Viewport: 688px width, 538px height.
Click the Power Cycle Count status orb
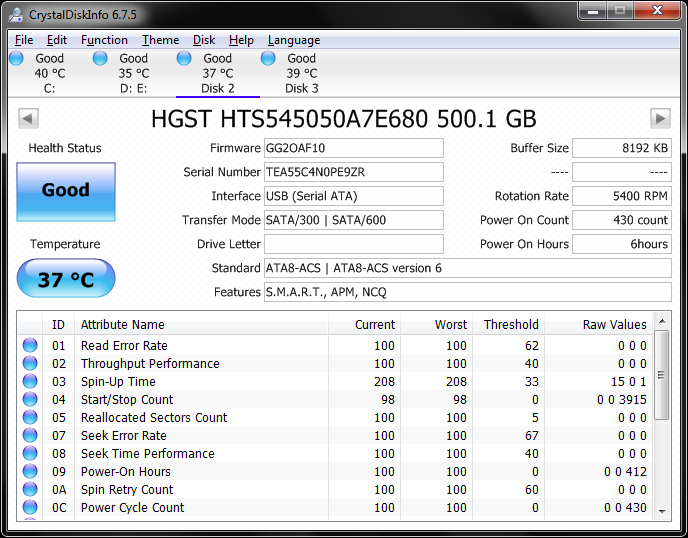click(30, 507)
